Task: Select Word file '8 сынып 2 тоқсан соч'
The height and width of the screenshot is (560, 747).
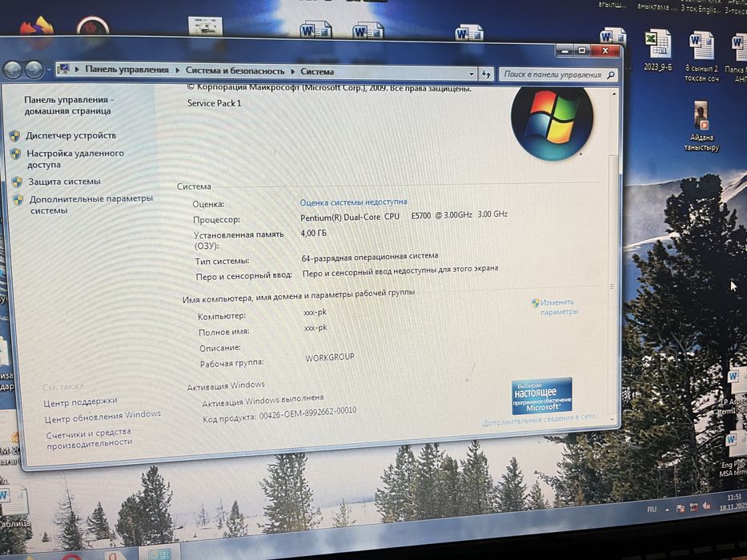Action: click(701, 56)
